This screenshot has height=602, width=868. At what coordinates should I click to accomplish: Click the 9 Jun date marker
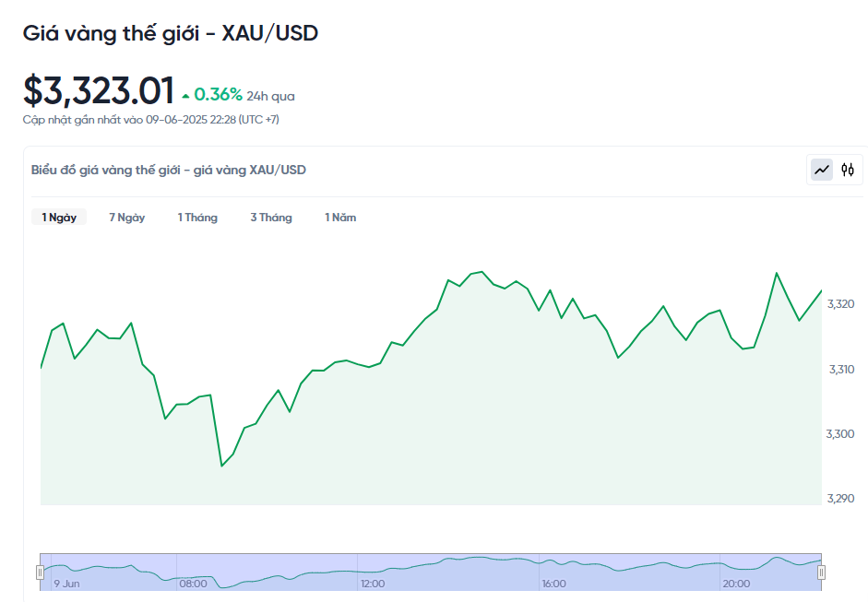[66, 584]
